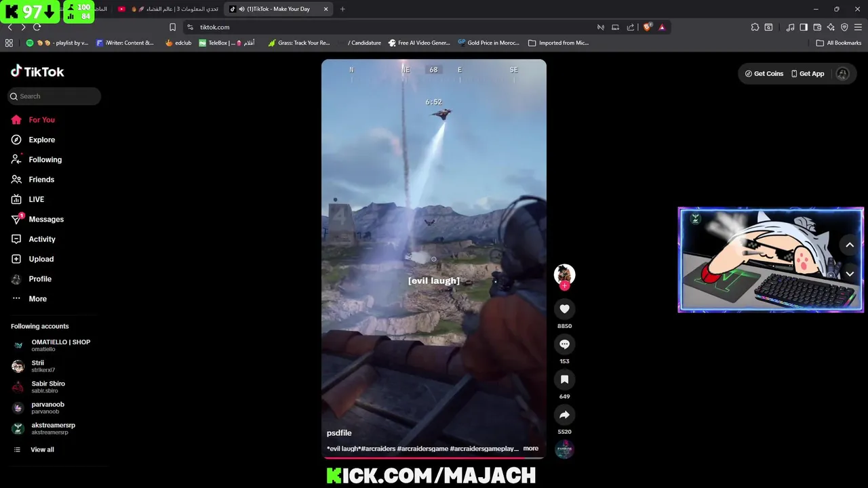Open the psdfile creator profile
The image size is (868, 488).
click(x=339, y=433)
